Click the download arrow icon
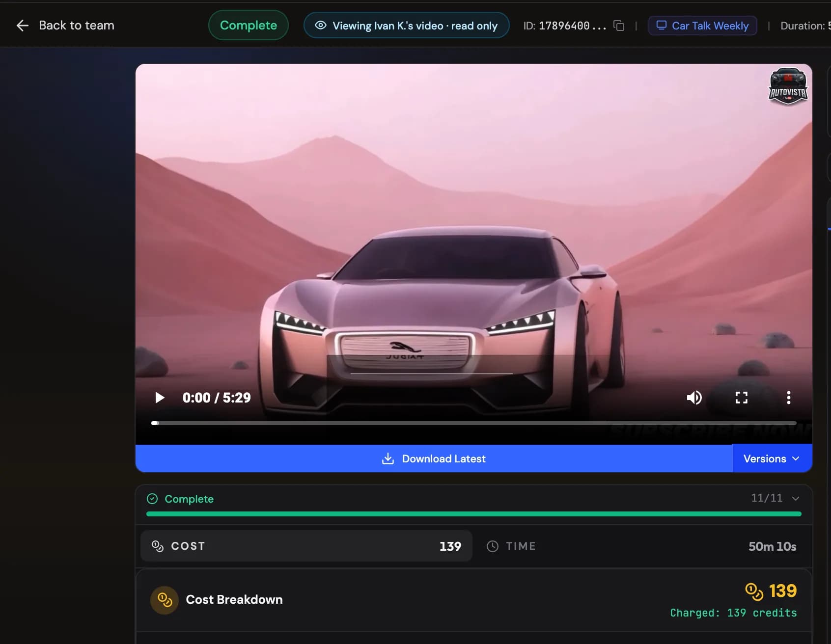Image resolution: width=831 pixels, height=644 pixels. 388,458
